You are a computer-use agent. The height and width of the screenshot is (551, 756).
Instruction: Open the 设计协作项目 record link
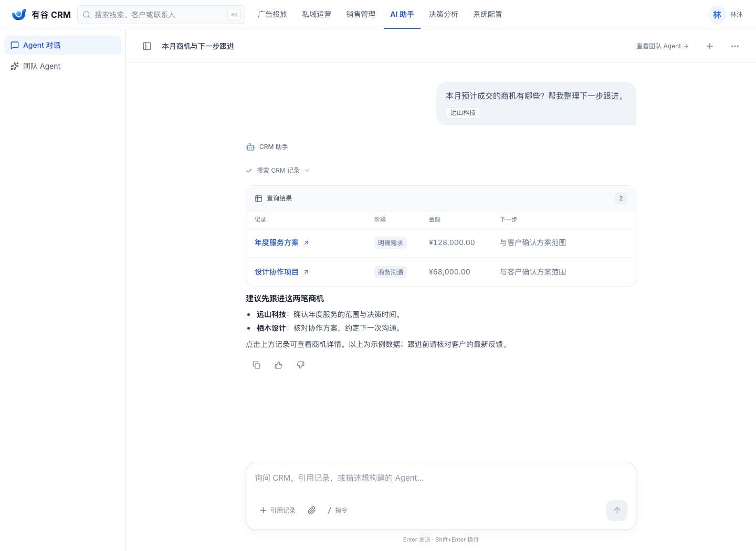277,272
